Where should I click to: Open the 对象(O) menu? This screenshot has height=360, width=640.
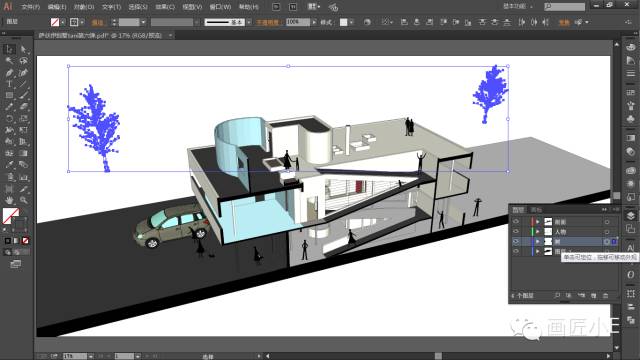[84, 7]
